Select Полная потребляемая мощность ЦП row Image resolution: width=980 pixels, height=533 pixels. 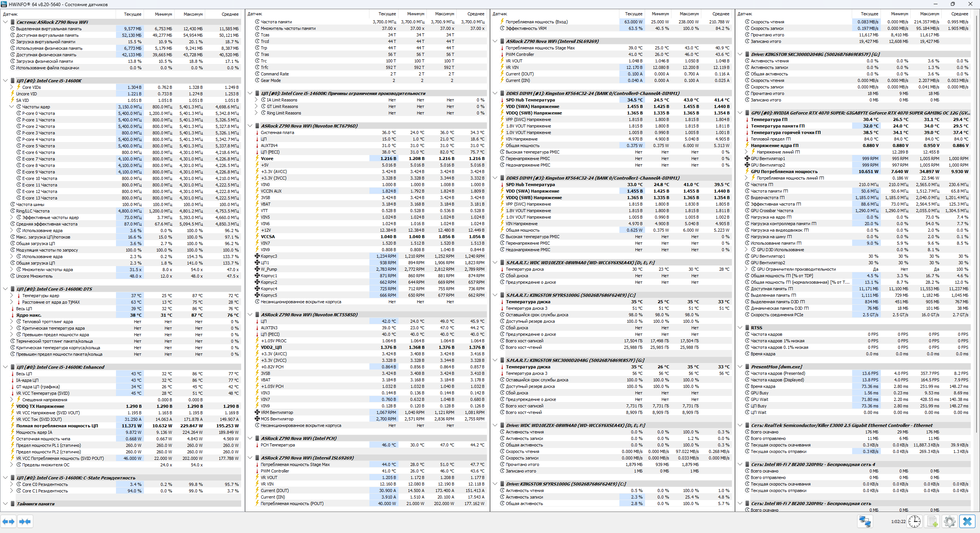[x=57, y=426]
